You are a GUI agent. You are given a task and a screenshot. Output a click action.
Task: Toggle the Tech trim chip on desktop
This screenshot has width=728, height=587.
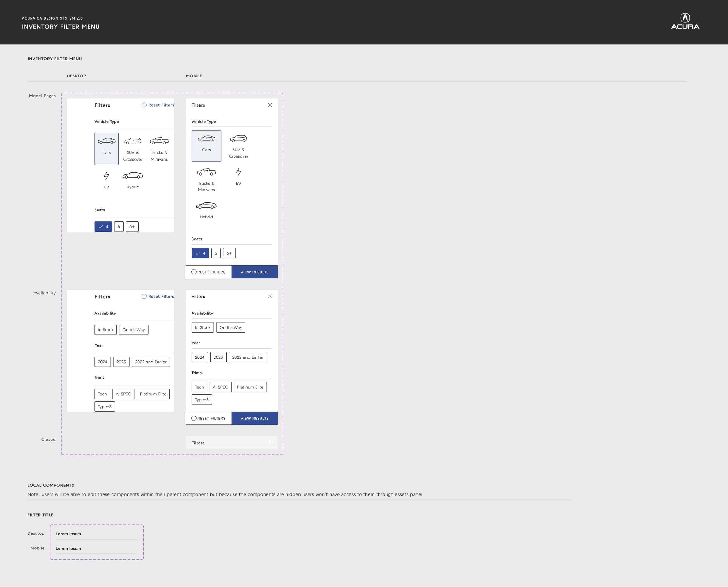[x=102, y=394]
